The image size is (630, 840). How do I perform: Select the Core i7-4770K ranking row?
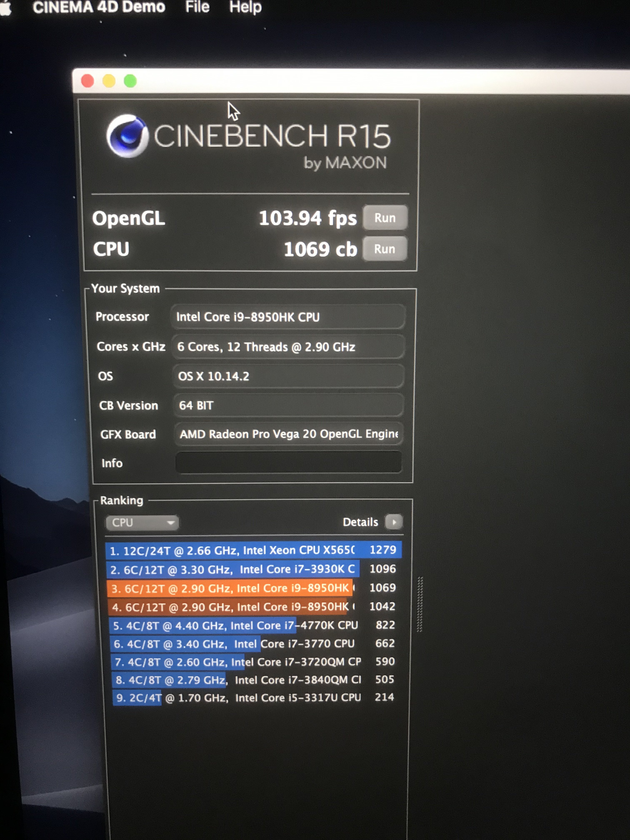point(254,625)
